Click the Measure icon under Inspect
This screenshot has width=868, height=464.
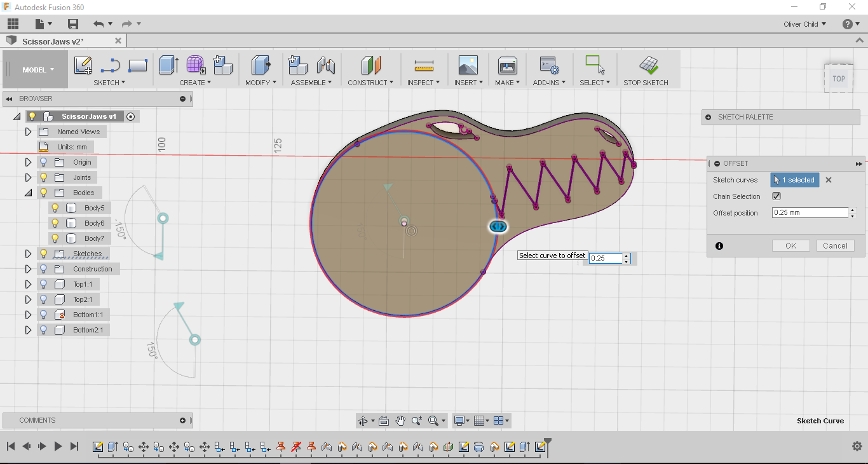(423, 65)
